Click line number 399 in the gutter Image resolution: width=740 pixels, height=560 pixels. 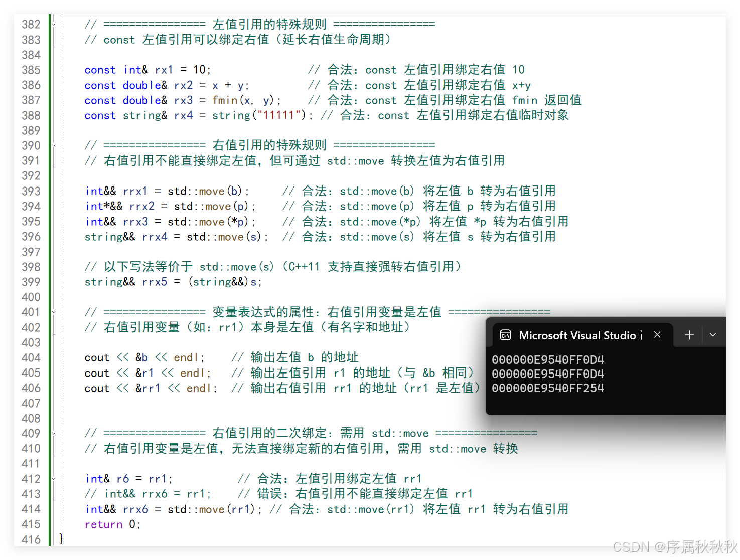point(31,282)
